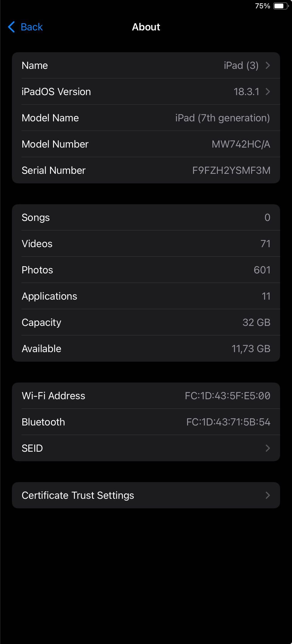
Task: Tap the Bluetooth address row
Action: [146, 422]
